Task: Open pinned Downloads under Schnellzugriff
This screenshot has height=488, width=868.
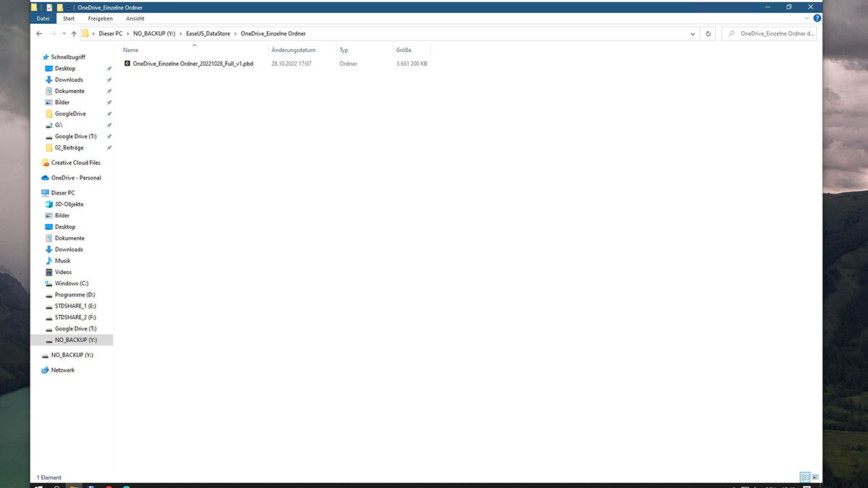Action: tap(69, 80)
